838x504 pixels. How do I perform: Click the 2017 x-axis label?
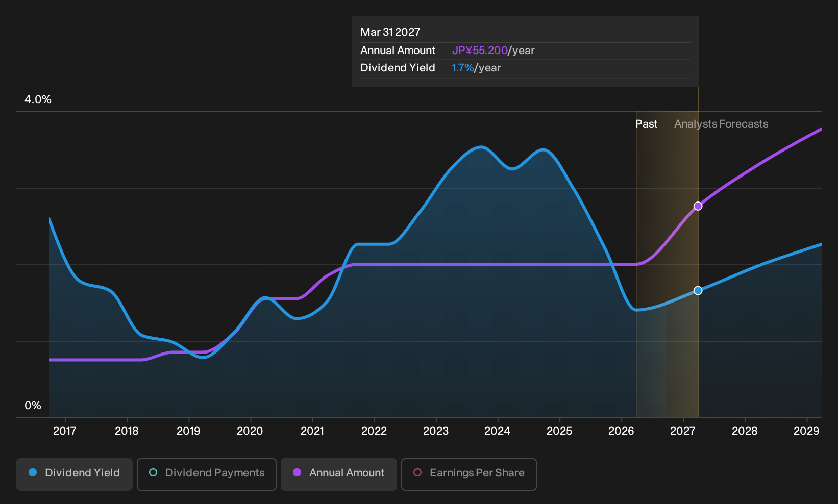point(65,431)
